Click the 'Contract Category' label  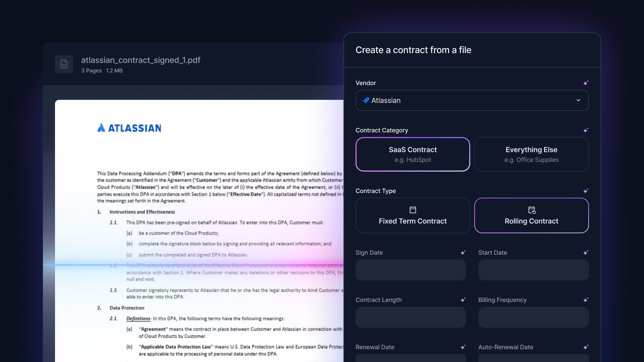point(382,130)
